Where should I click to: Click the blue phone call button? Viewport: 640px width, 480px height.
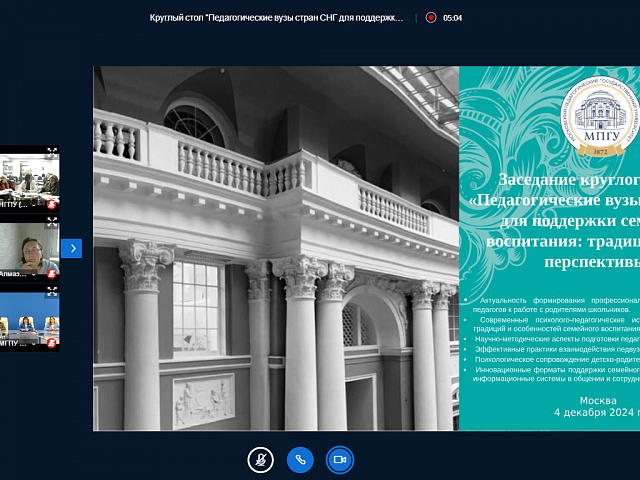[x=300, y=460]
